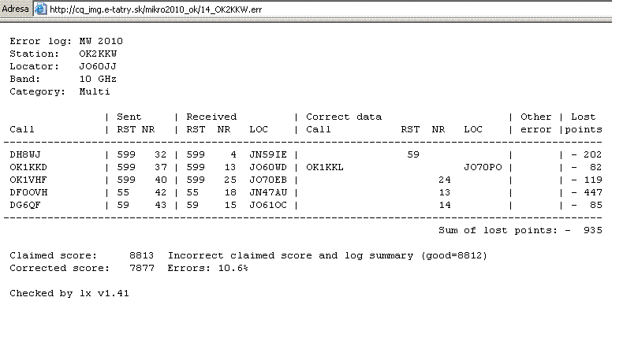The image size is (623, 364).
Task: Click the callsign DH8WJ in the log
Action: click(x=25, y=155)
